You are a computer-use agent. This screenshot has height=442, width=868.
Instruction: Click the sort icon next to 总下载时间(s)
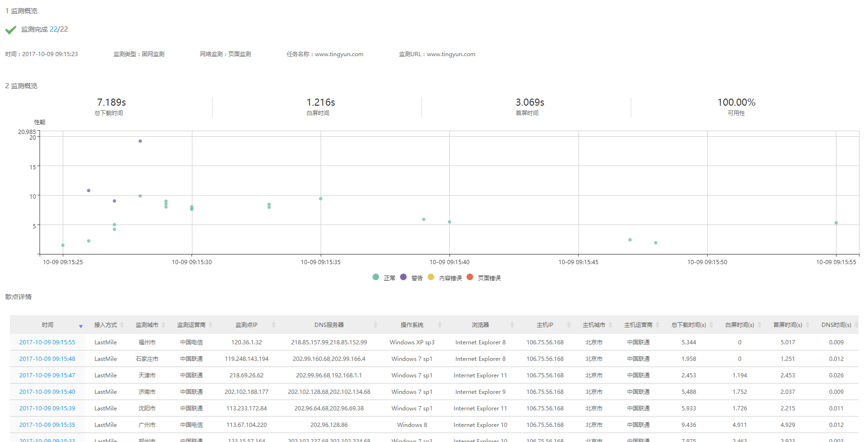(711, 325)
